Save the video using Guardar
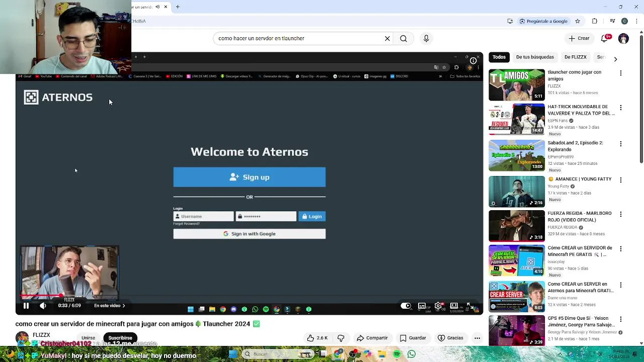644x362 pixels. (413, 338)
